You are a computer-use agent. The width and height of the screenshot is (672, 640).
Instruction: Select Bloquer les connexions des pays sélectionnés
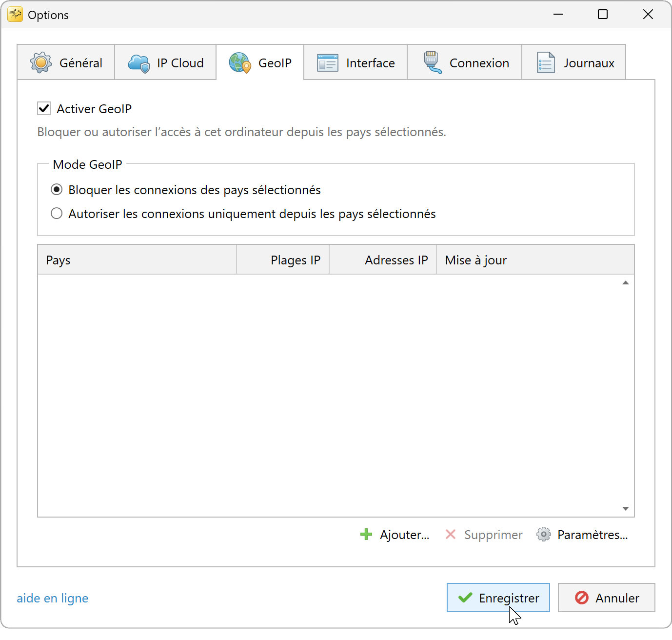[x=57, y=189]
